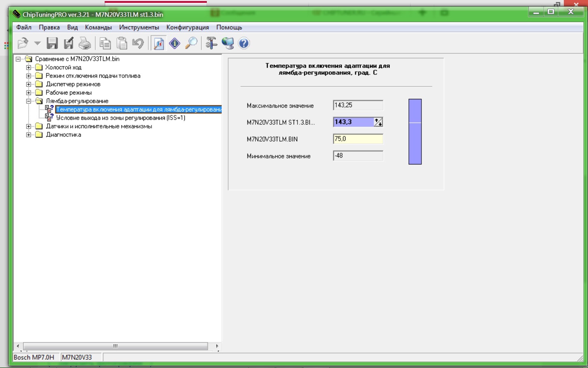Click the parameter icon beside Условие выхода

tap(49, 117)
